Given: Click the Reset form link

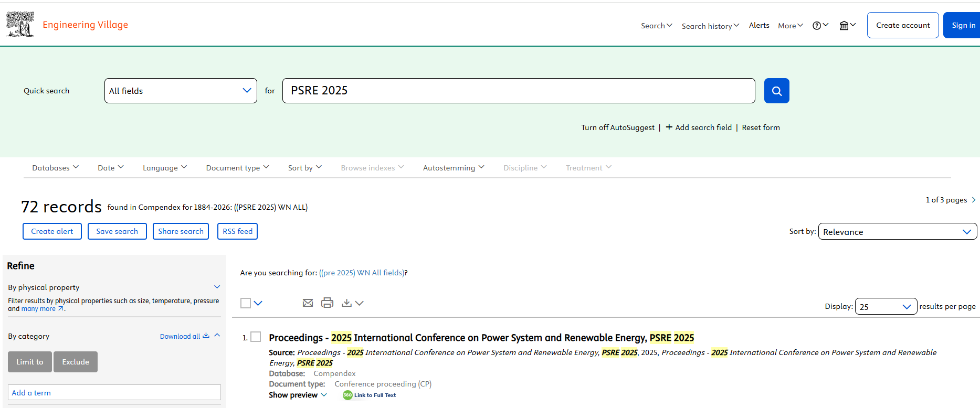Looking at the screenshot, I should 761,127.
